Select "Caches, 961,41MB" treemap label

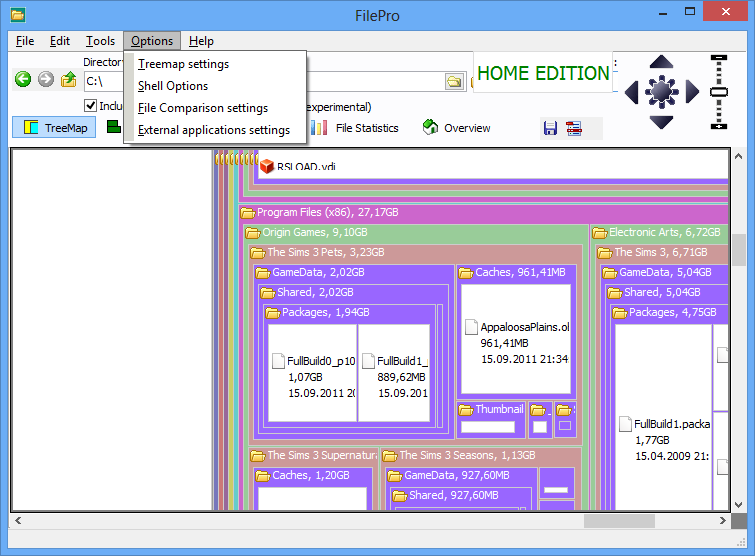[x=520, y=272]
